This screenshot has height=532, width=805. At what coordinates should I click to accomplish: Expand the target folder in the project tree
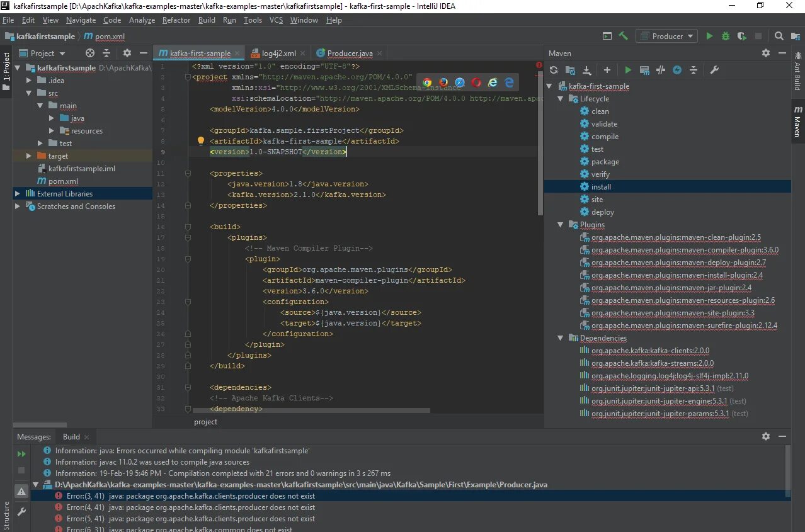click(x=29, y=156)
